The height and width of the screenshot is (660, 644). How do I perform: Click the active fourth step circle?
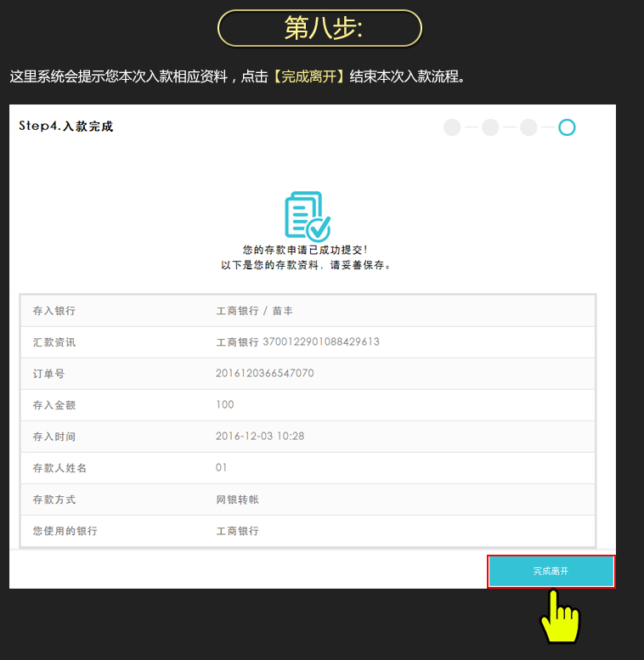567,127
